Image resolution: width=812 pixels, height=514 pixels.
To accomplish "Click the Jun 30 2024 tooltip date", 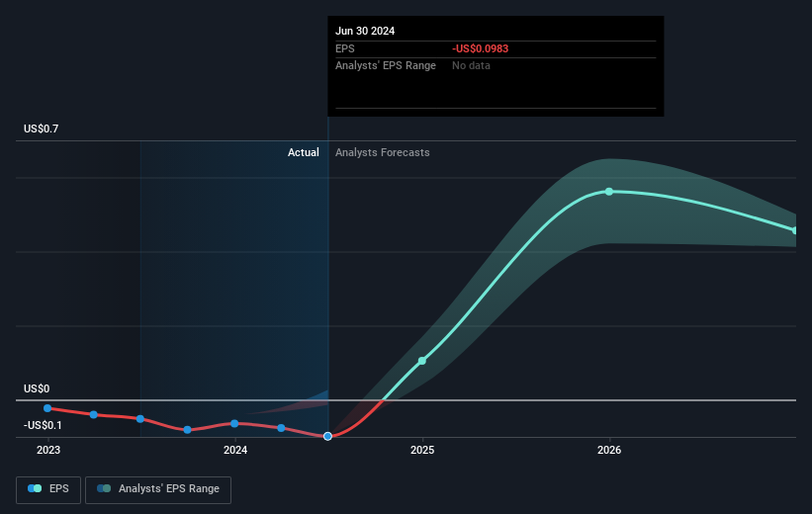I will point(365,31).
